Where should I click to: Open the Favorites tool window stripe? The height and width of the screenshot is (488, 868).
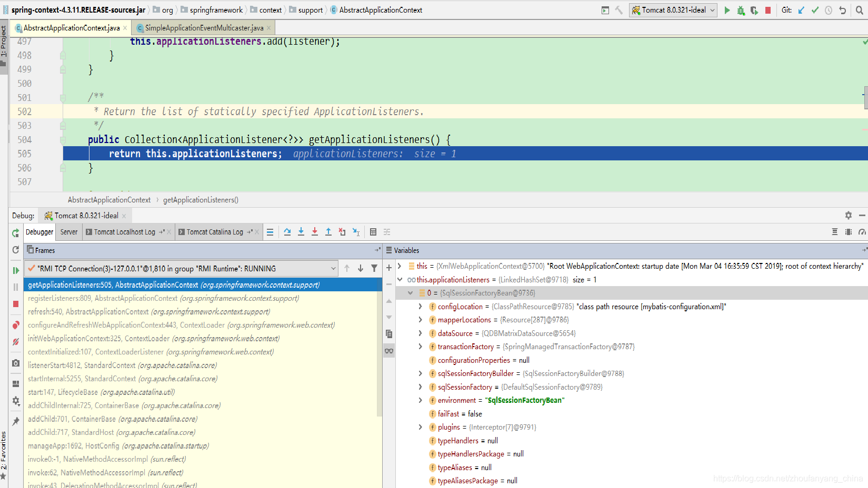click(x=4, y=455)
